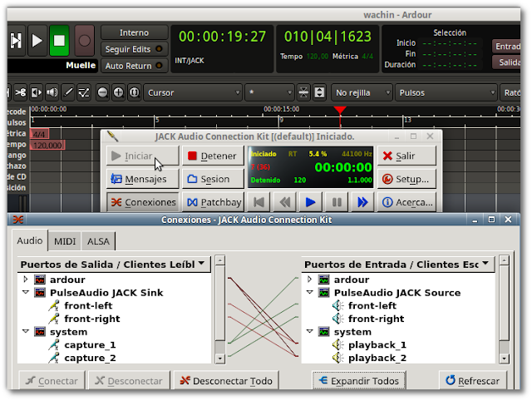Select playback_1 input port
This screenshot has width=532, height=401.
pos(377,345)
